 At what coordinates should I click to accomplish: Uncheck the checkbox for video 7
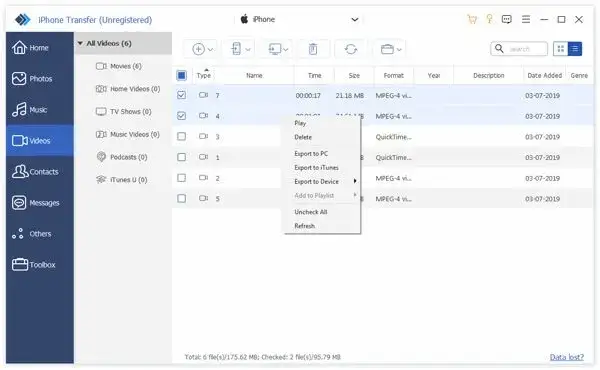181,95
